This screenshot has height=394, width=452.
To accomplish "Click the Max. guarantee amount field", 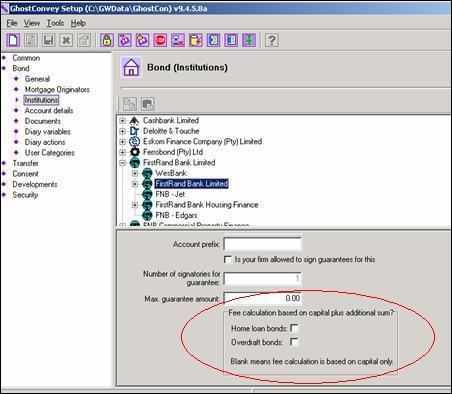I will pos(262,298).
